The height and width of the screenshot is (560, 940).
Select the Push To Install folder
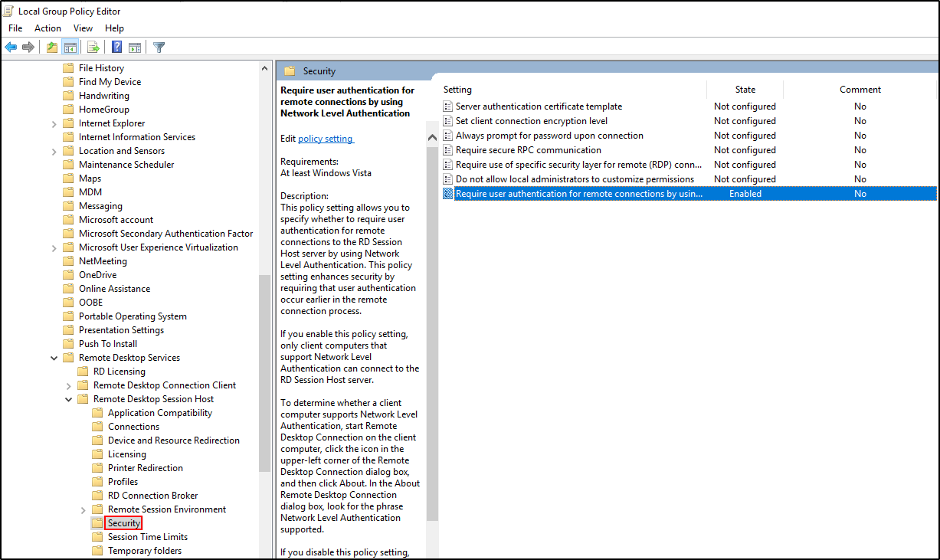[108, 344]
